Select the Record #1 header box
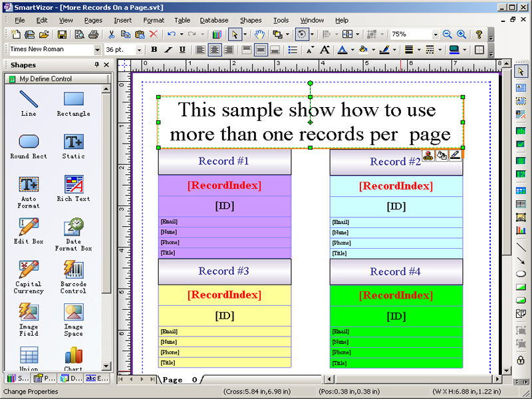Screen dimensions: 532x399 [225, 162]
